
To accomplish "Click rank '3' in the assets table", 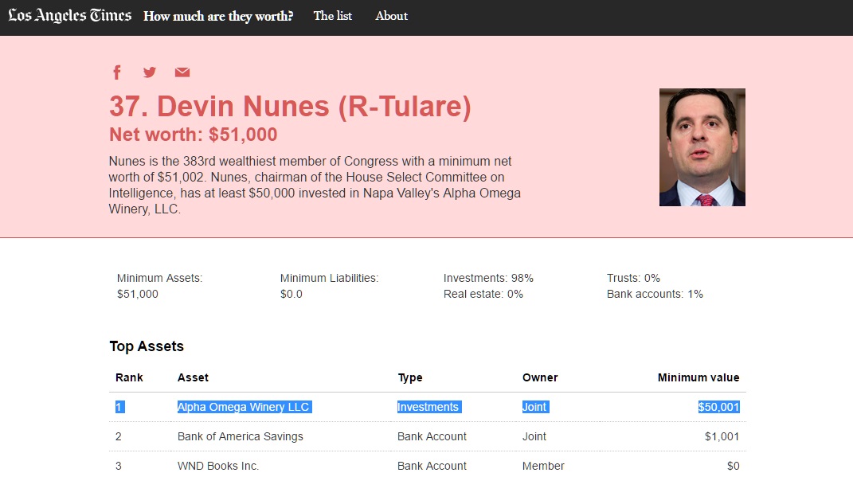I will [119, 466].
